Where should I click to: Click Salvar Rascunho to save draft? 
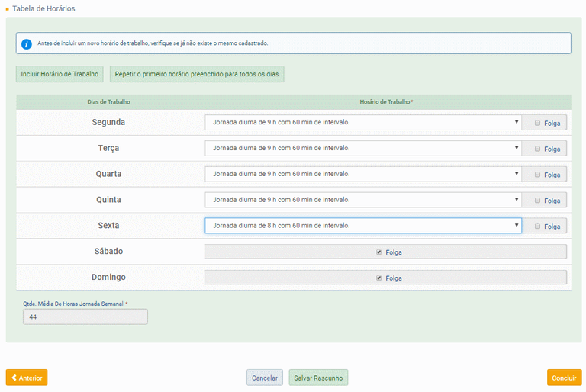click(x=318, y=378)
